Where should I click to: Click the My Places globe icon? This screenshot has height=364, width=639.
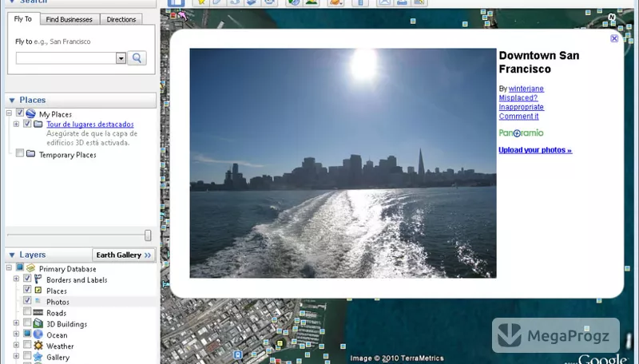point(31,113)
